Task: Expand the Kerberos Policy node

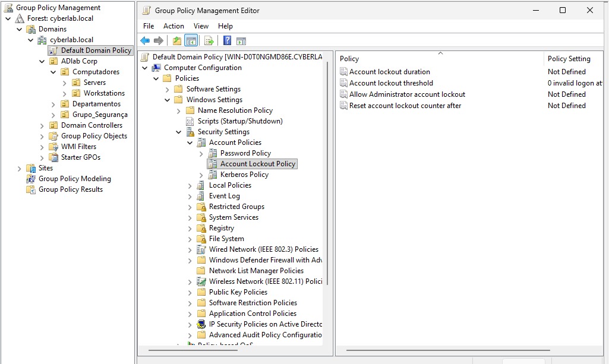Action: click(x=201, y=175)
